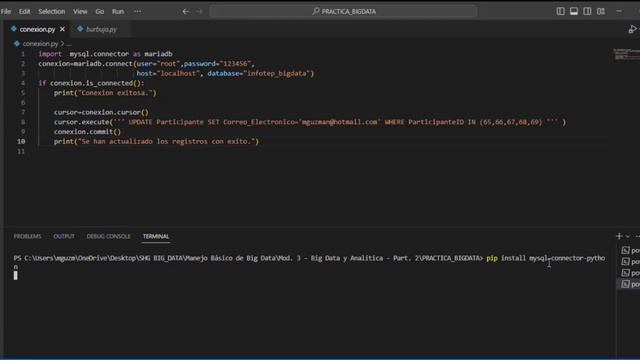Viewport: 640px width, 360px height.
Task: Minimize the VS Code window
Action: pyautogui.click(x=619, y=11)
